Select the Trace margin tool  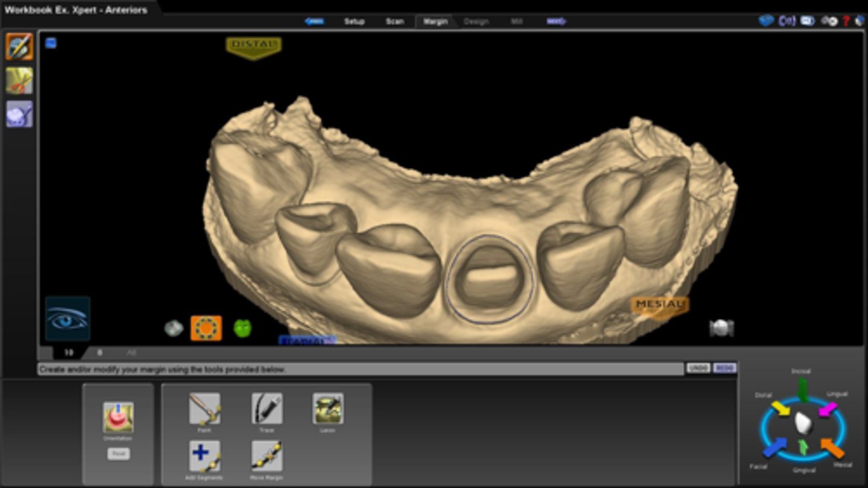coord(266,409)
